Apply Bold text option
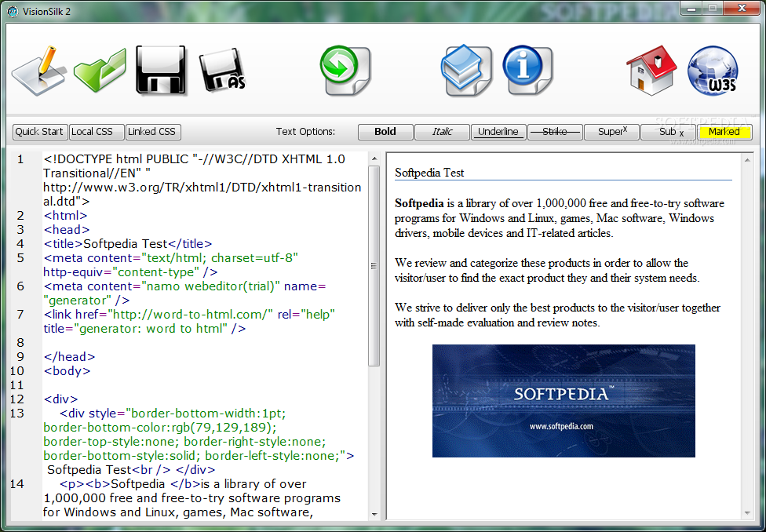This screenshot has height=532, width=766. pyautogui.click(x=385, y=132)
